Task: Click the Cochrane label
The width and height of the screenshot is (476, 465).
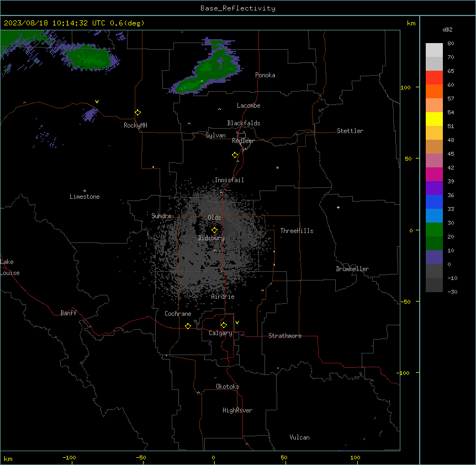Action: 178,314
